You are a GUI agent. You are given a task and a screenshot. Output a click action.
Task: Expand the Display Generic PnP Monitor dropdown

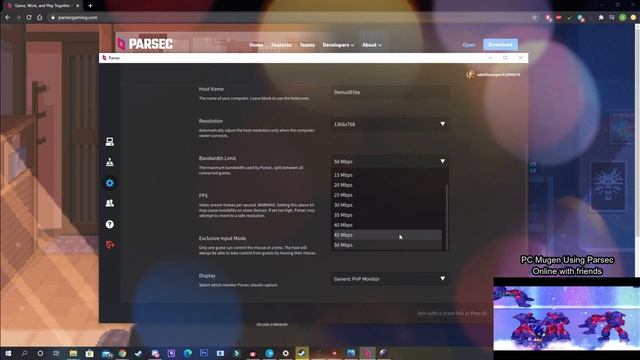389,279
